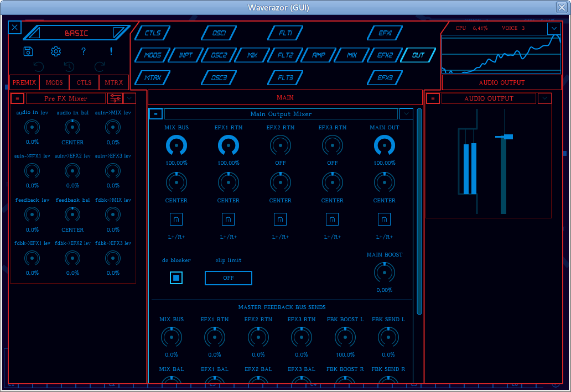Click the equals menu icon for Main Output Mixer
Viewport: 571px width, 392px height.
155,114
